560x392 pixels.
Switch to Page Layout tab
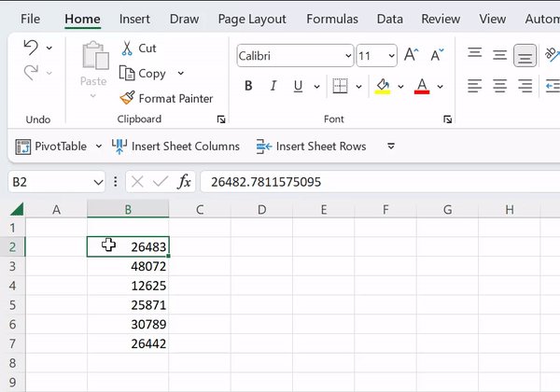click(x=252, y=19)
